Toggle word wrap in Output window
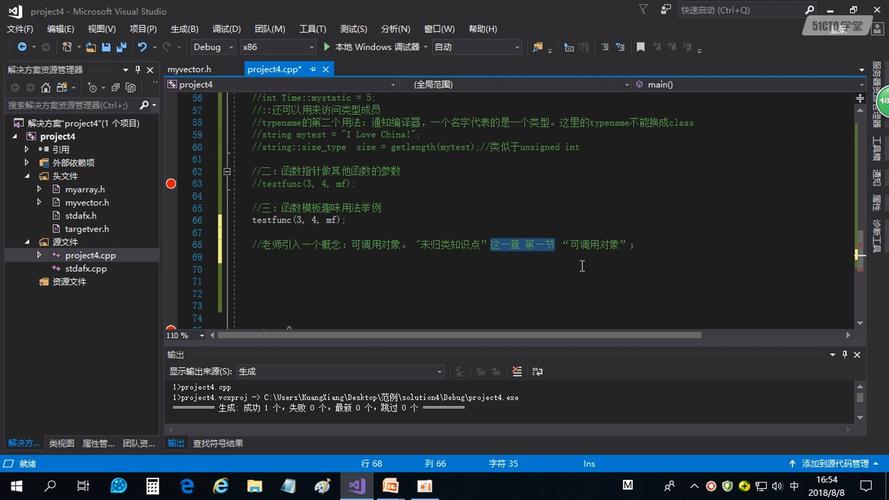The image size is (889, 500). [x=537, y=371]
